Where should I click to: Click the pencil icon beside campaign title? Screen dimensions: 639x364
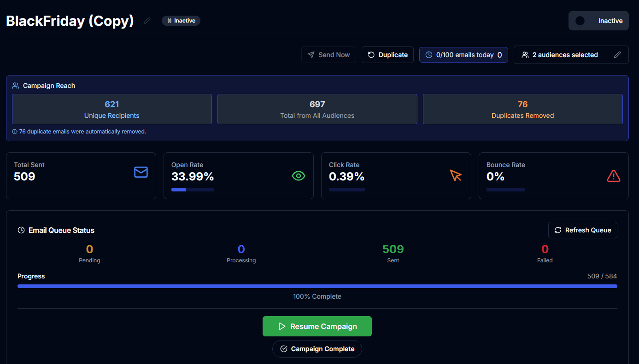pyautogui.click(x=147, y=21)
